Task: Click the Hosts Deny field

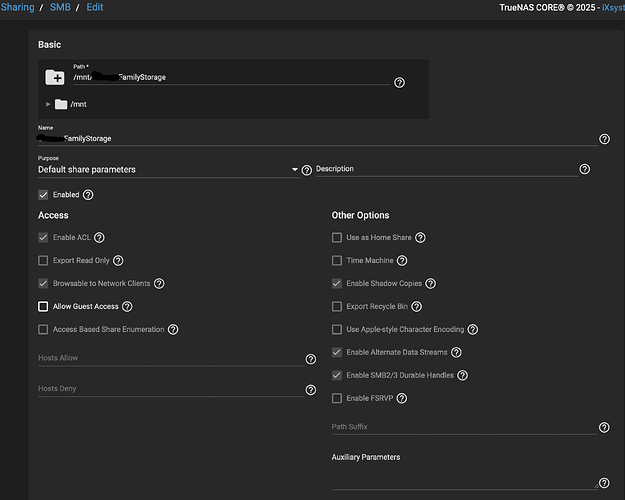Action: (171, 389)
